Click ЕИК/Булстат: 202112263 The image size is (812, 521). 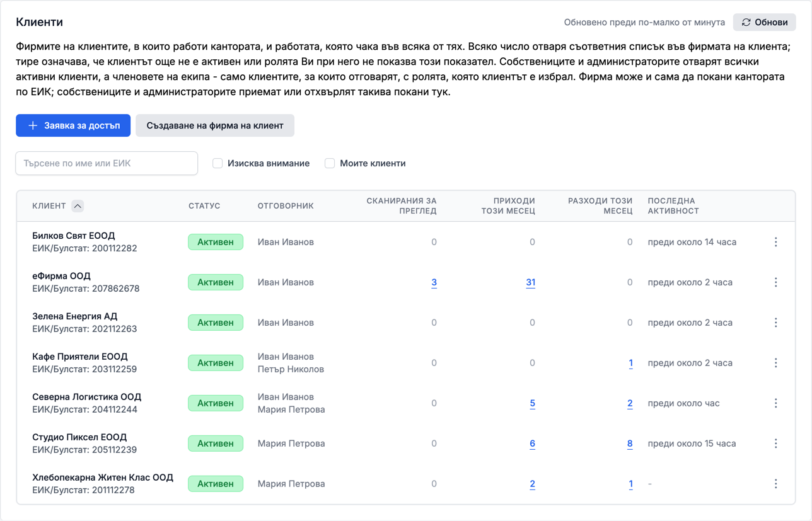[84, 329]
